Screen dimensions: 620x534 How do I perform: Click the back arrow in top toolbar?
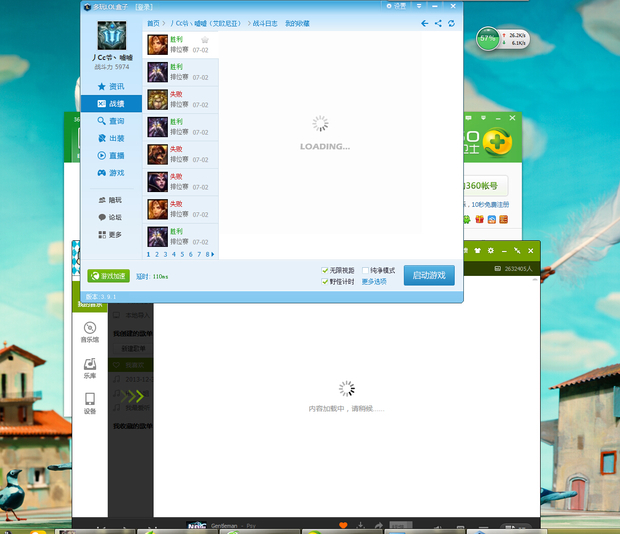click(x=424, y=23)
